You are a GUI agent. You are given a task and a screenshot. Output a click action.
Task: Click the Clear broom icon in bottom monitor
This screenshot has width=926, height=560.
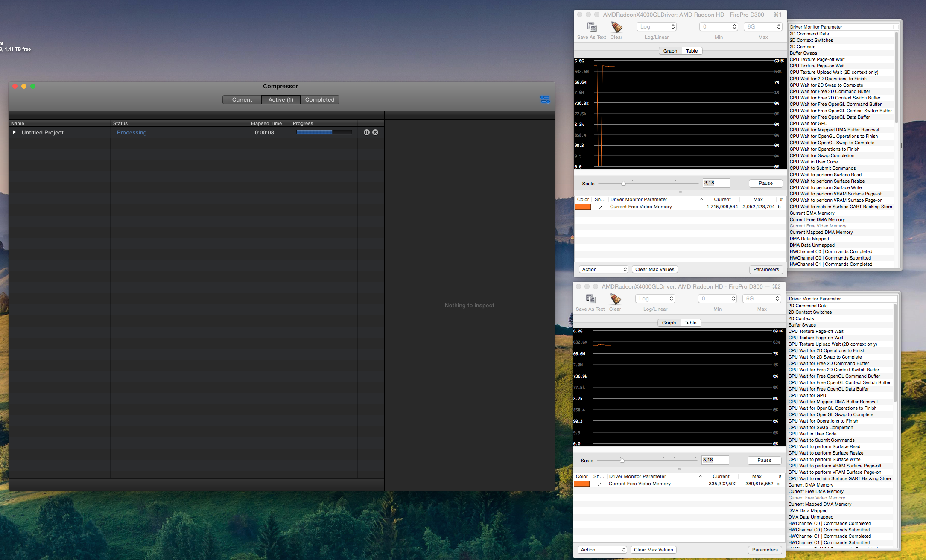[615, 299]
